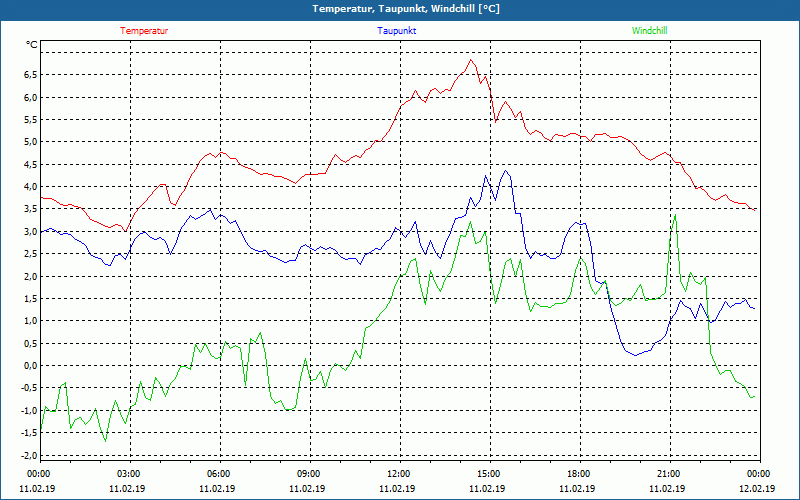800x500 pixels.
Task: Click the 0,5 y-axis value
Action: click(x=31, y=343)
